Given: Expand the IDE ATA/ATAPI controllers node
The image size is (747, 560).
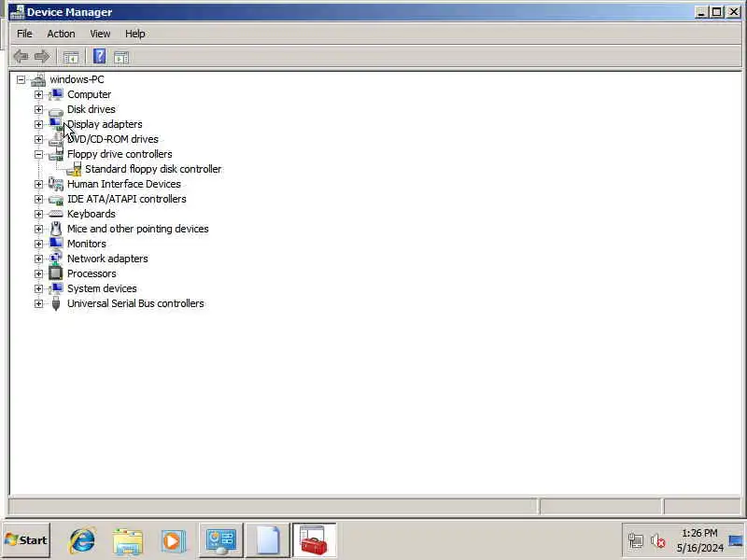Looking at the screenshot, I should [x=38, y=199].
